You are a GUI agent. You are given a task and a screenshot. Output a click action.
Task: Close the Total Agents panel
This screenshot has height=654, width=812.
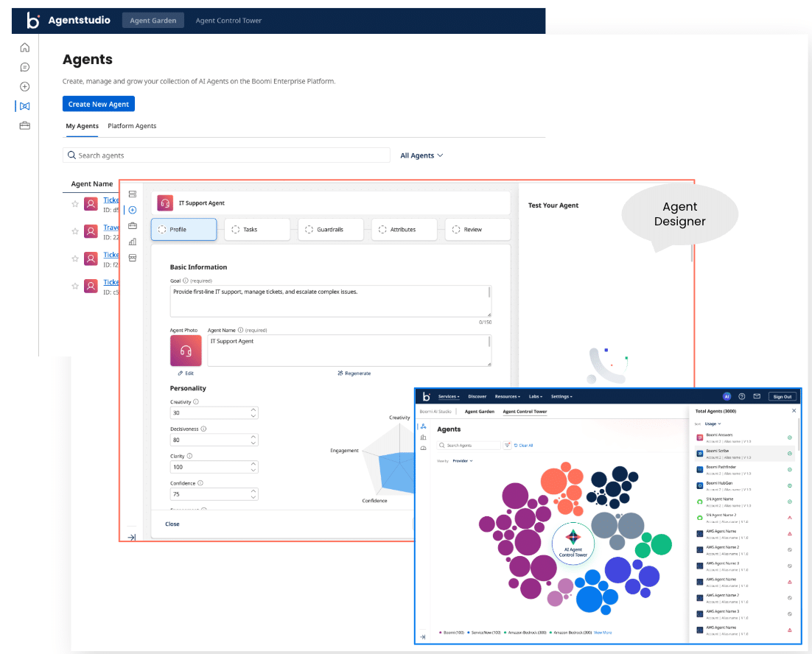[794, 411]
